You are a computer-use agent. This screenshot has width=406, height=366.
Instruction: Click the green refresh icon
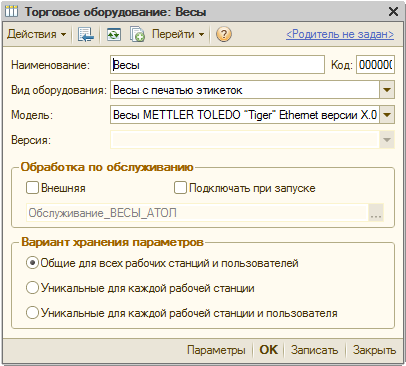pos(114,34)
